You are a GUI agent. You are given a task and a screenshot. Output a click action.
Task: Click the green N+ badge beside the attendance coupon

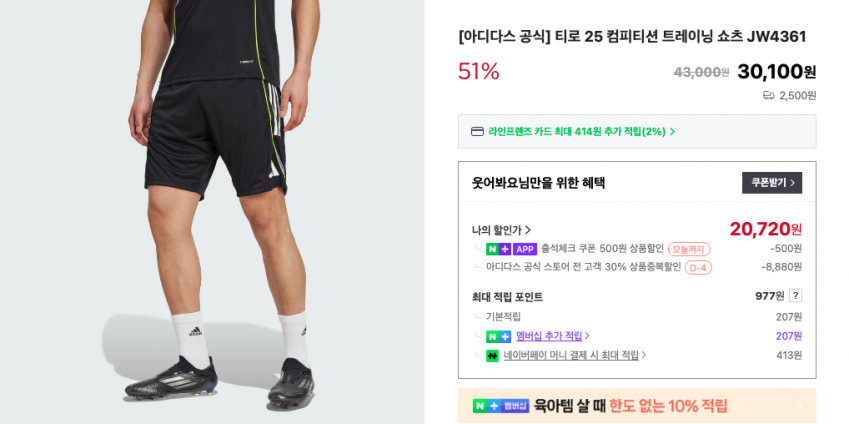(499, 249)
